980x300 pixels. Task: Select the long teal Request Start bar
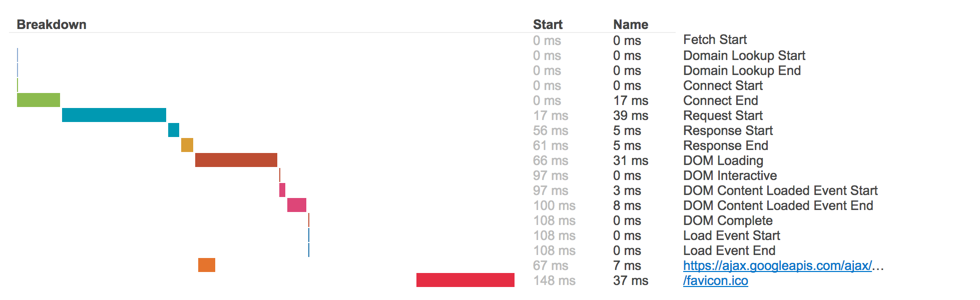click(x=114, y=115)
